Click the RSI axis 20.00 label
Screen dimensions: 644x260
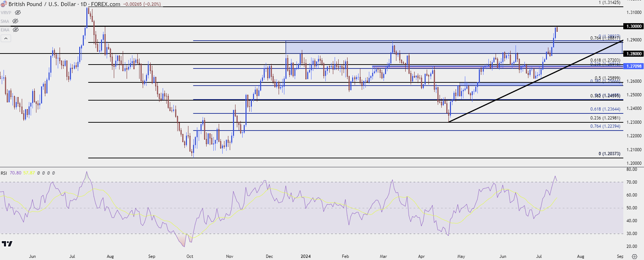[x=632, y=246]
